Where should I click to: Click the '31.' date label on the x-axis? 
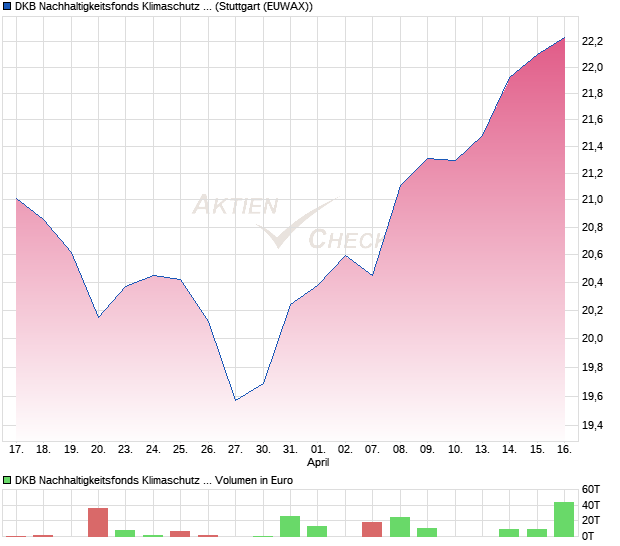(290, 449)
